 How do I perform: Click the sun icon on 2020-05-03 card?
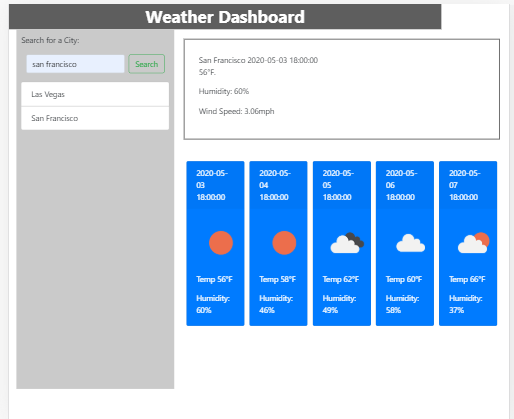coord(221,243)
